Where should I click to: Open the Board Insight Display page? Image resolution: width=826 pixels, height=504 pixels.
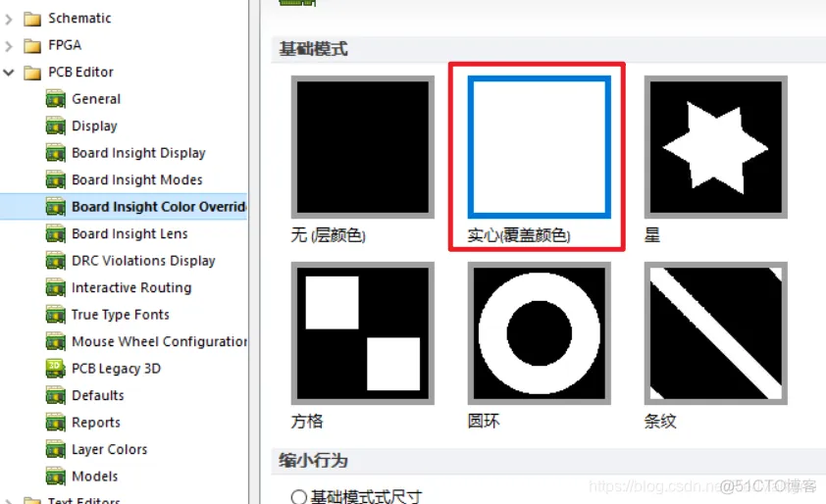click(138, 153)
